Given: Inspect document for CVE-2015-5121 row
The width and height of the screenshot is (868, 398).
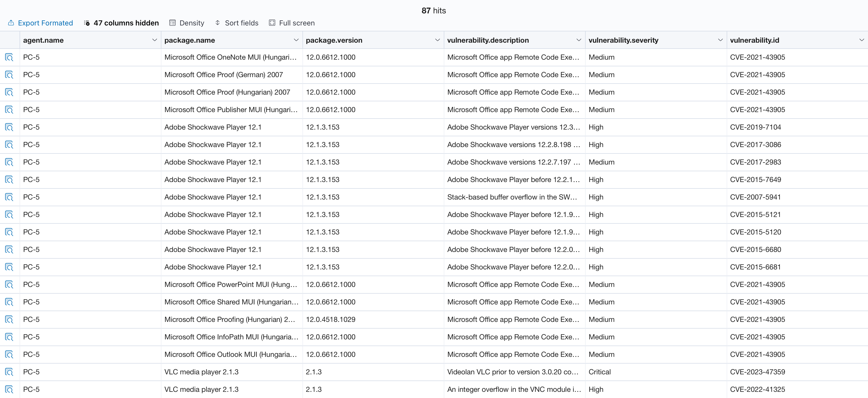Looking at the screenshot, I should (9, 215).
